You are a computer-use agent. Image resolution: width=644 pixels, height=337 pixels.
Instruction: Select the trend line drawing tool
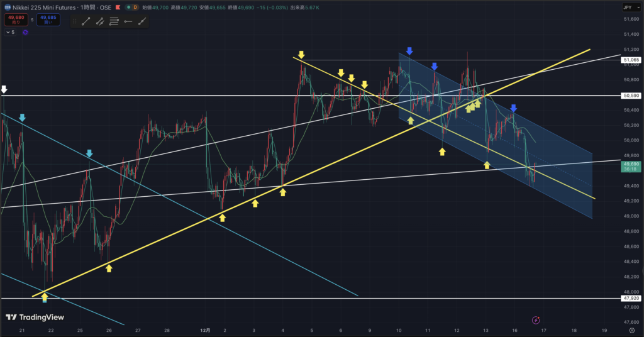pos(86,21)
